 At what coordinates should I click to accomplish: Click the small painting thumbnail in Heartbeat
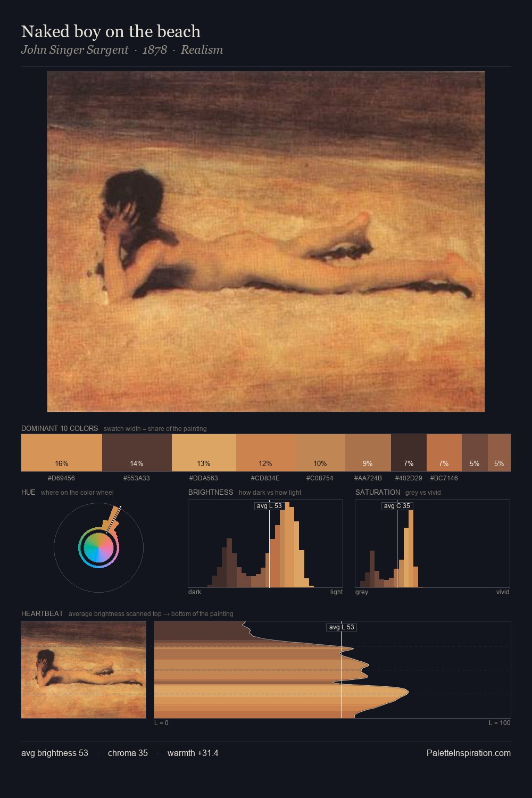pyautogui.click(x=84, y=670)
